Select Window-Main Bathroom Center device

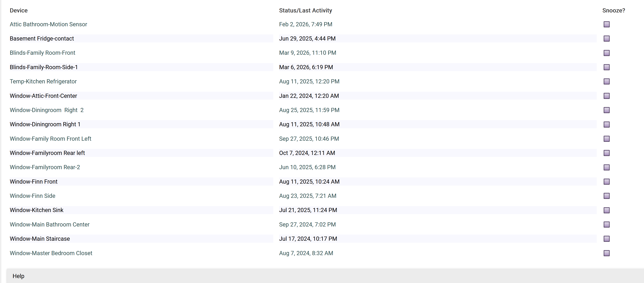[49, 224]
